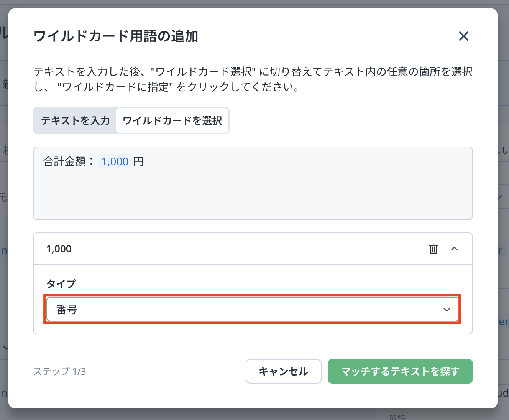This screenshot has height=420, width=509.
Task: Click the 英語 text behind the dialog
Action: point(397,417)
